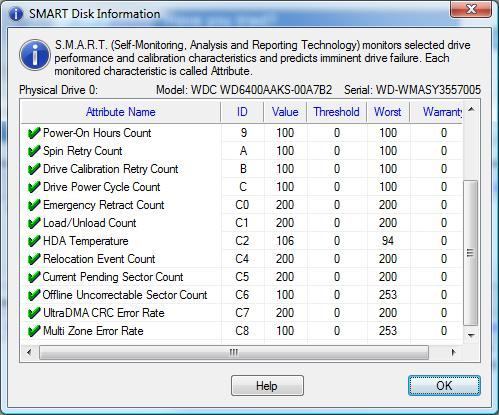Click HDA Temperature value 106
Image resolution: width=499 pixels, height=415 pixels.
point(285,241)
